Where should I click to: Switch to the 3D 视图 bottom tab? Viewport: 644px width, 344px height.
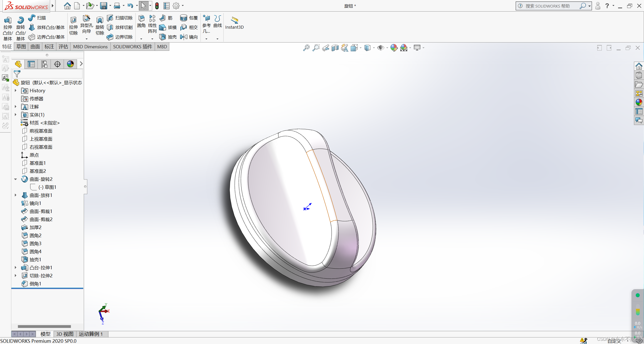tap(65, 334)
